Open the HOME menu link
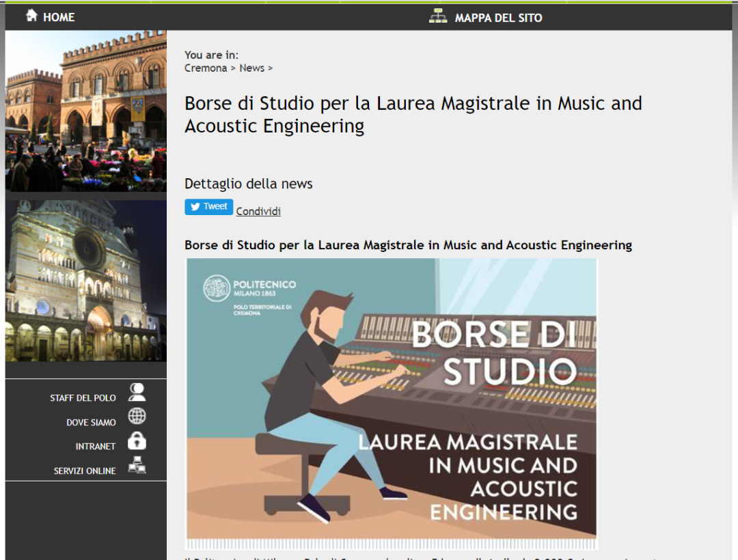The image size is (738, 560). 59,17
